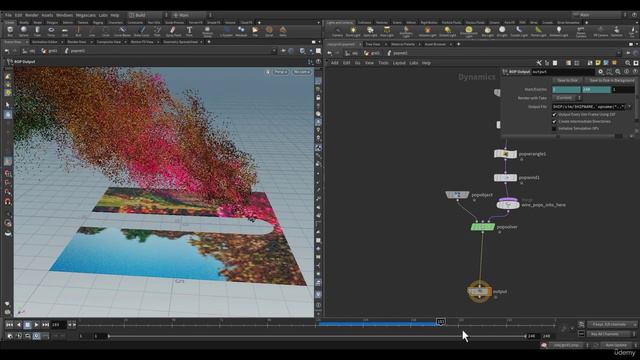The image size is (640, 360).
Task: Select the Box shelf tool
Action: (x=10, y=31)
